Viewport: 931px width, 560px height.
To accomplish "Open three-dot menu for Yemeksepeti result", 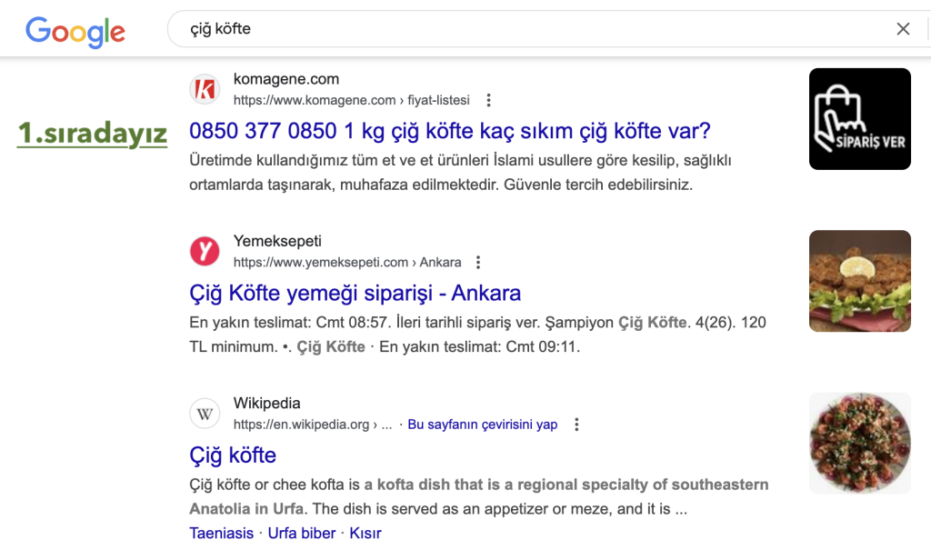I will pyautogui.click(x=478, y=263).
